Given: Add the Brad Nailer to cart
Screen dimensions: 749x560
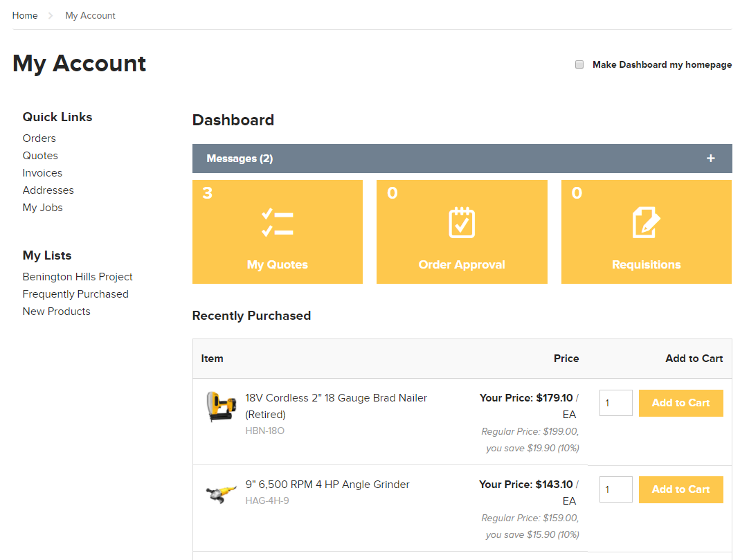Looking at the screenshot, I should click(x=680, y=403).
